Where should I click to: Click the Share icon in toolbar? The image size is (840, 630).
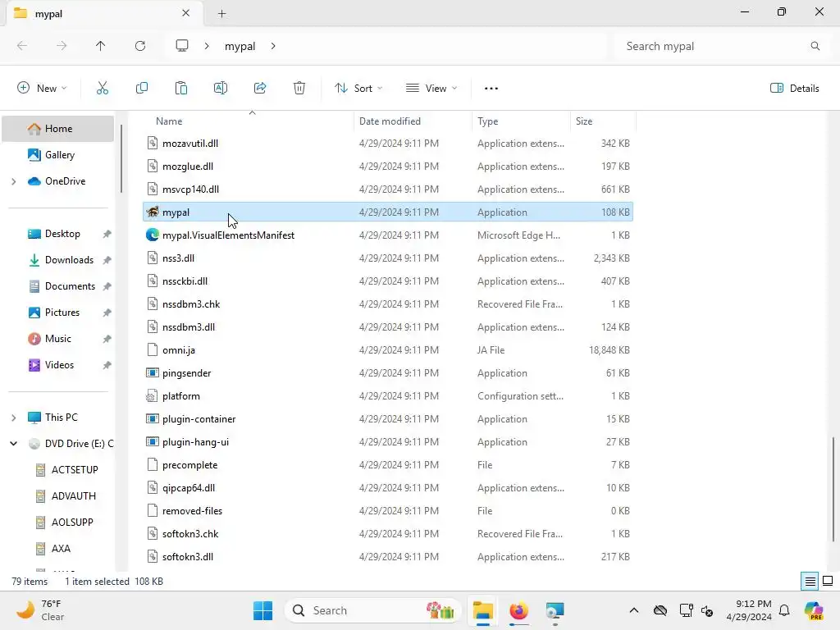click(x=260, y=89)
